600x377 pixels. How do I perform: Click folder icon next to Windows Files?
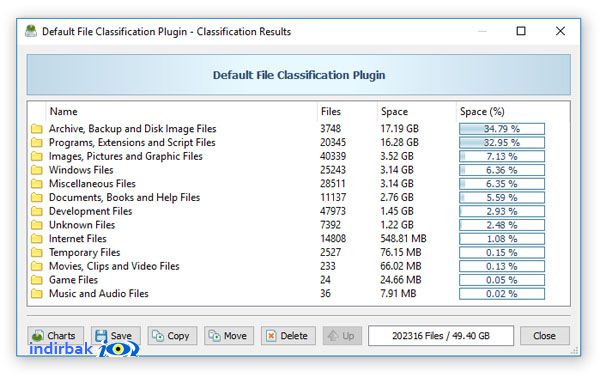tap(37, 170)
